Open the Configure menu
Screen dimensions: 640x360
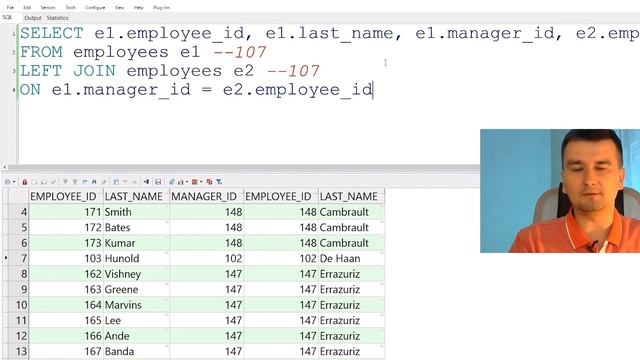coord(95,7)
